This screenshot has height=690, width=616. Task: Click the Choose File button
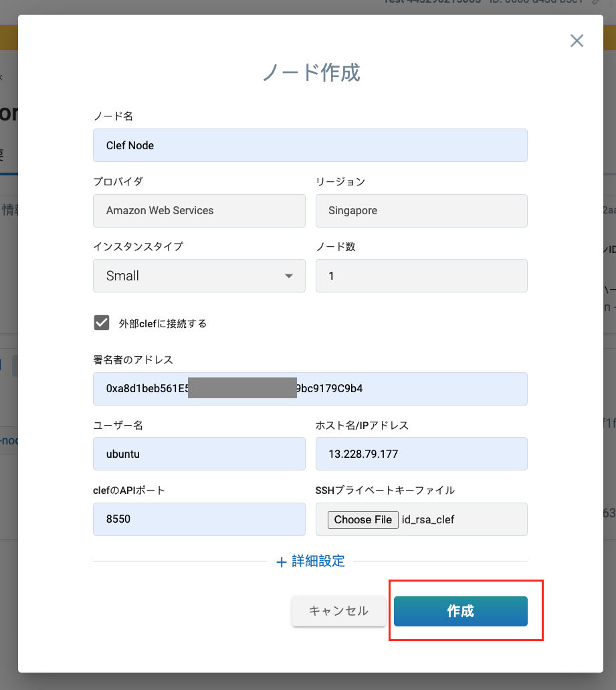click(x=363, y=520)
